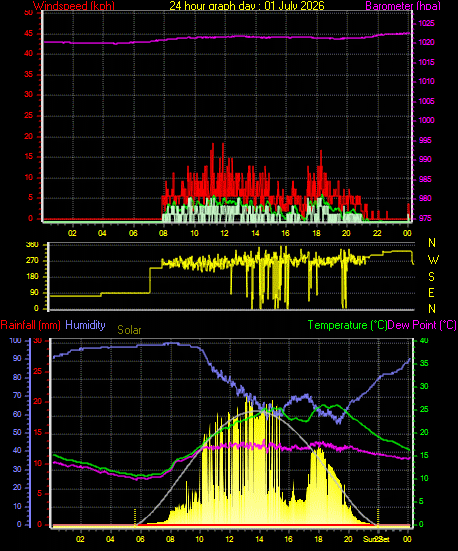The width and height of the screenshot is (458, 551).
Task: Click the "1015" barometer scale value
Action: point(426,63)
